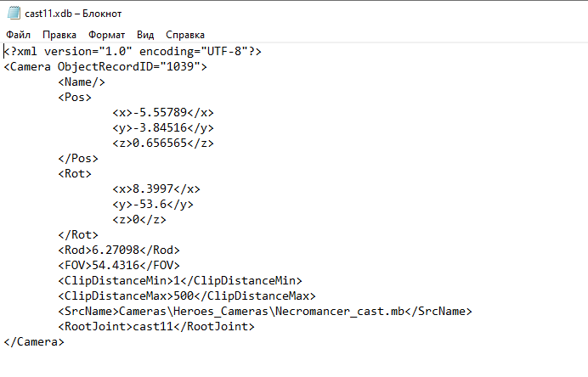Click the ClipDistanceMax value 500

tap(184, 296)
